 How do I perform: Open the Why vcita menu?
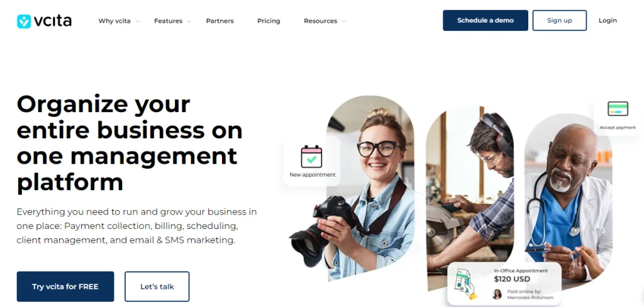[114, 21]
